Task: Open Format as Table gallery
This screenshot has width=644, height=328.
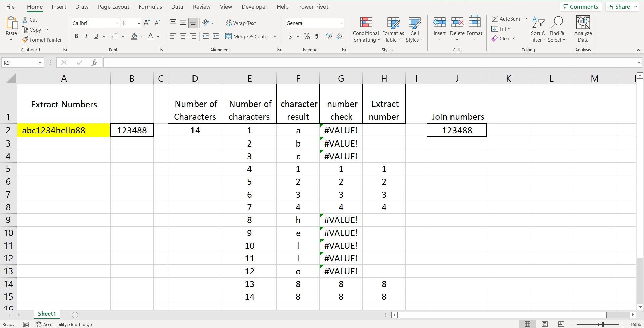Action: tap(393, 30)
